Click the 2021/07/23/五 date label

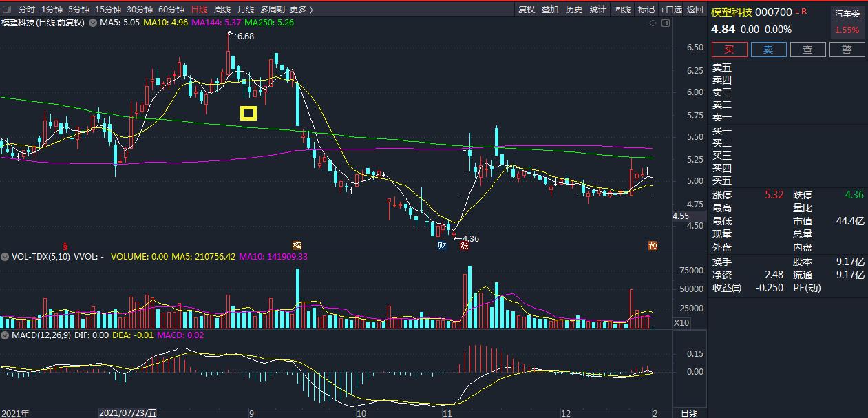[x=128, y=413]
